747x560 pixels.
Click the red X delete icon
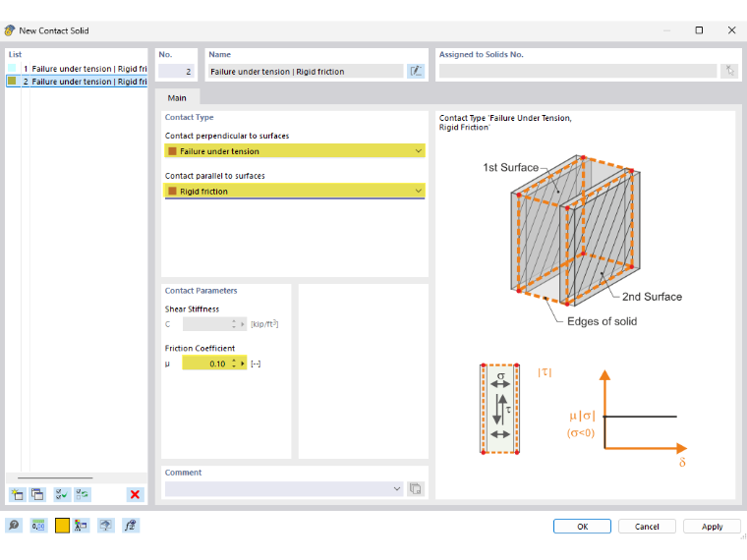pyautogui.click(x=135, y=494)
